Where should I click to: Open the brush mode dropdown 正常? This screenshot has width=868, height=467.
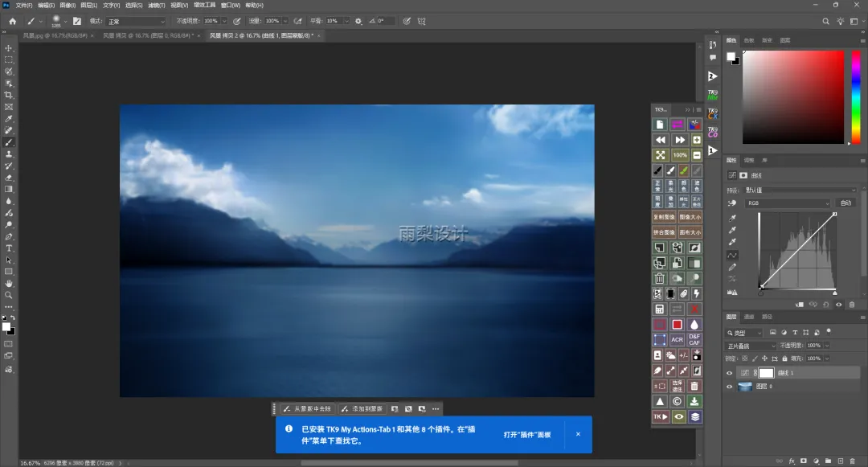coord(136,21)
